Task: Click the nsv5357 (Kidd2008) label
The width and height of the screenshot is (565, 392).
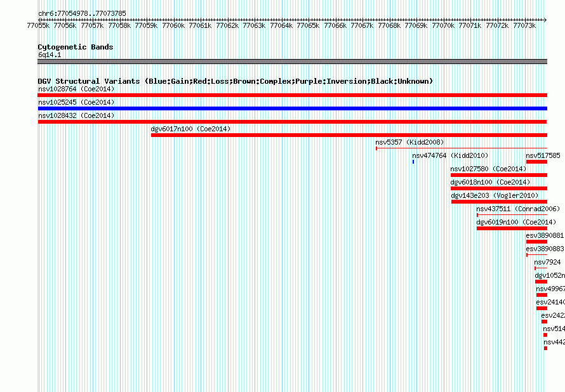Action: pos(409,142)
